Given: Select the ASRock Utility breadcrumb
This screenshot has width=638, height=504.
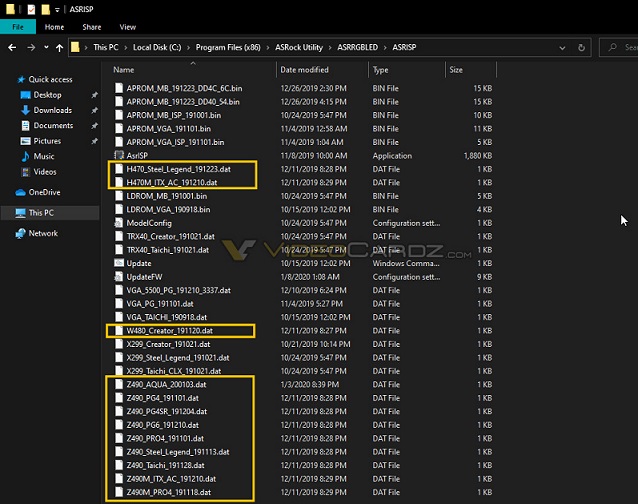Looking at the screenshot, I should point(299,47).
